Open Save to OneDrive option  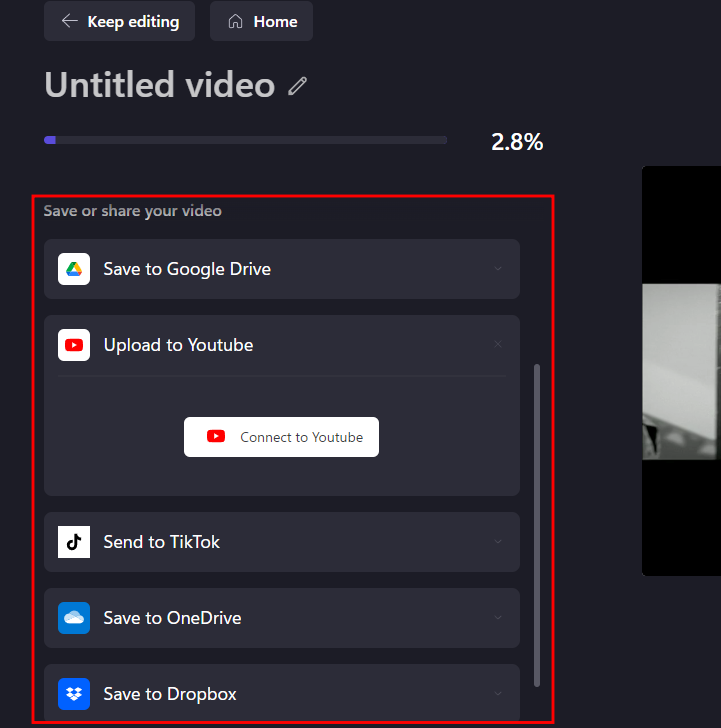(282, 618)
